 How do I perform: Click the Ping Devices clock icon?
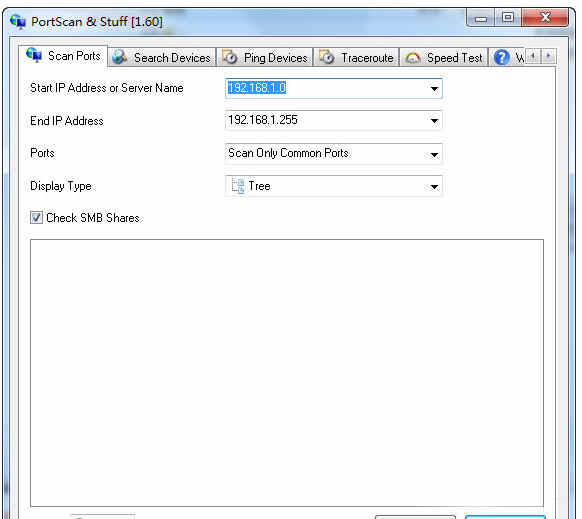click(230, 57)
